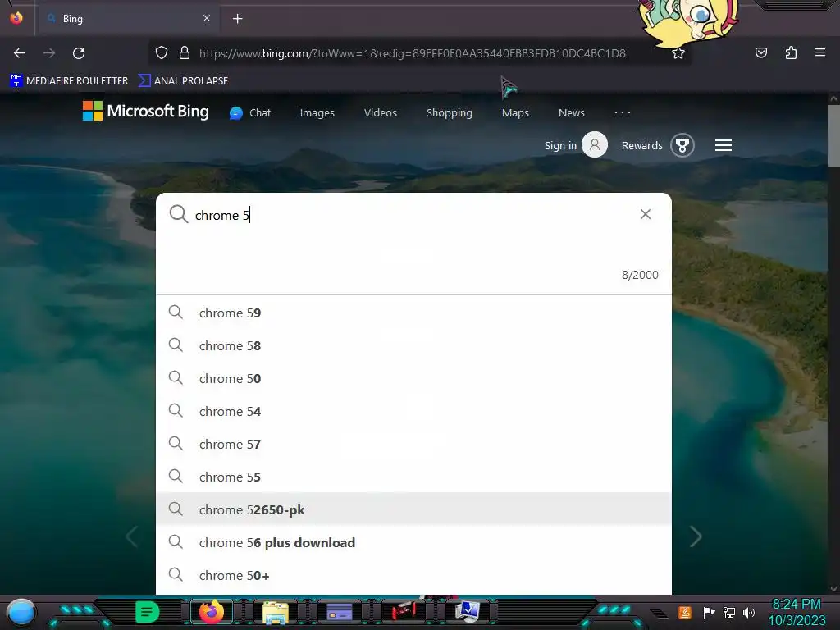
Task: Select the suggestion 'chrome 59'
Action: (x=413, y=313)
